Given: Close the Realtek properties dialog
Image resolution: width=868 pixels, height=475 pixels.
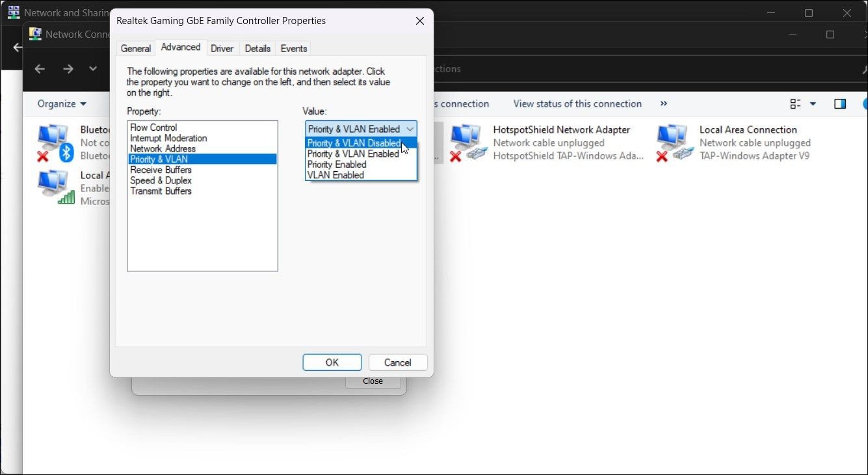Looking at the screenshot, I should (x=419, y=21).
